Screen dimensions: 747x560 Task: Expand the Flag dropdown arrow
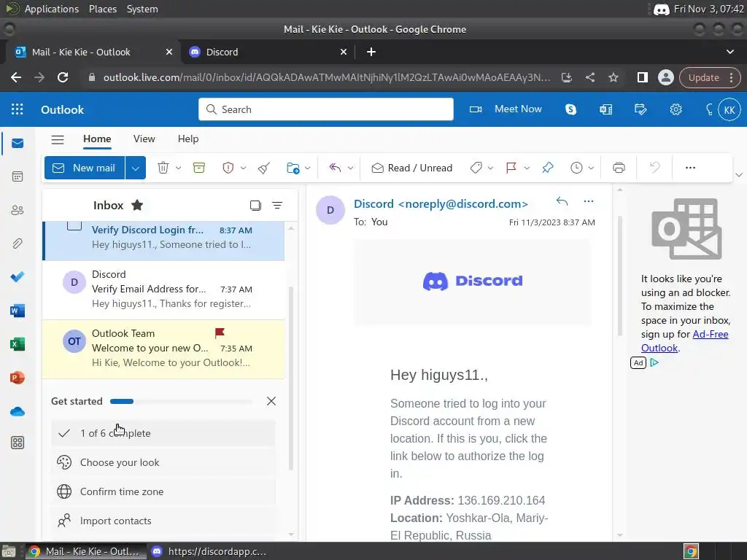point(527,168)
